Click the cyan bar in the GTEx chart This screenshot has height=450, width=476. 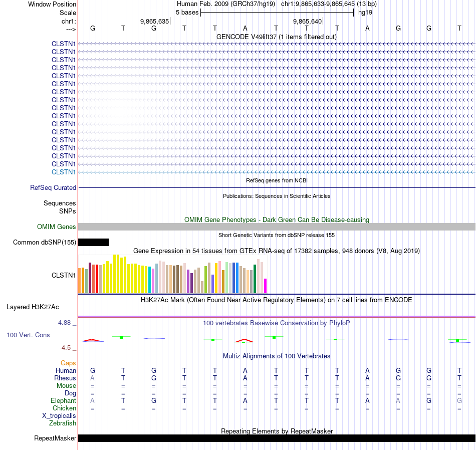click(x=150, y=280)
